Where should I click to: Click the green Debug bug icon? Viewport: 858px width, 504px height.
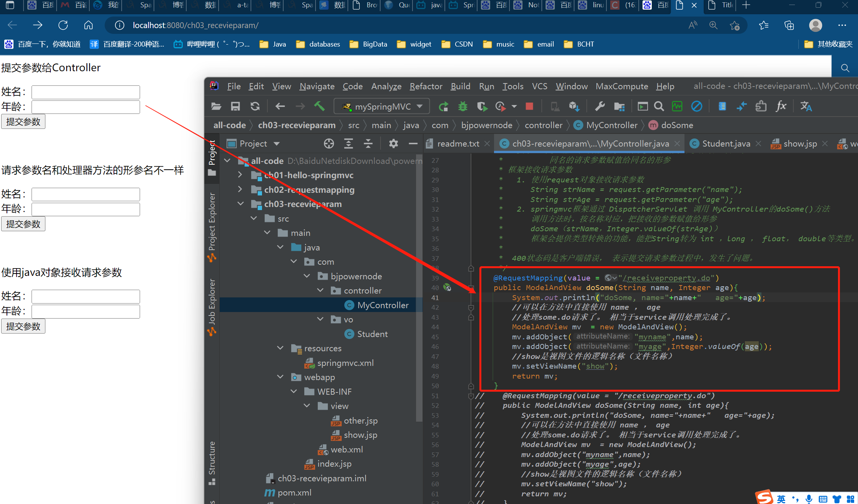462,107
